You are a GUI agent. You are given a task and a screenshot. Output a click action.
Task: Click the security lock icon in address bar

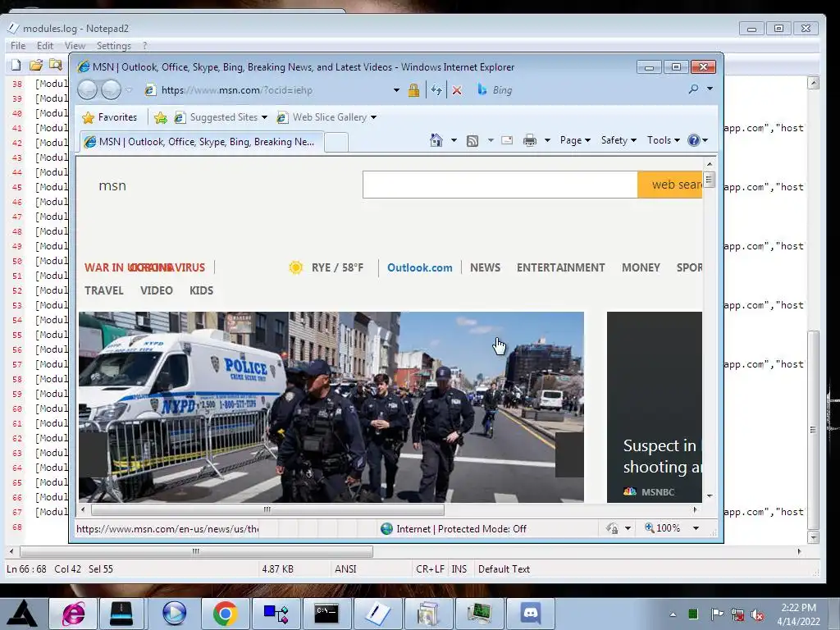click(x=413, y=90)
